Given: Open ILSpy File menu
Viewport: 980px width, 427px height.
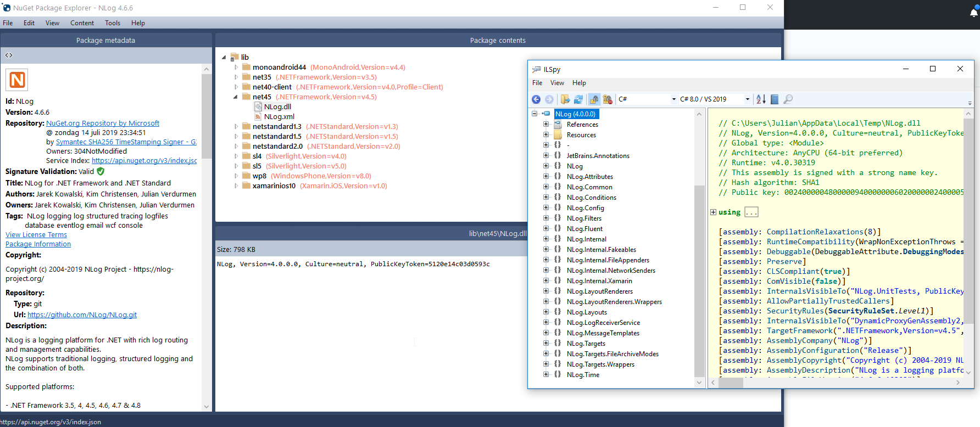Looking at the screenshot, I should [x=537, y=83].
